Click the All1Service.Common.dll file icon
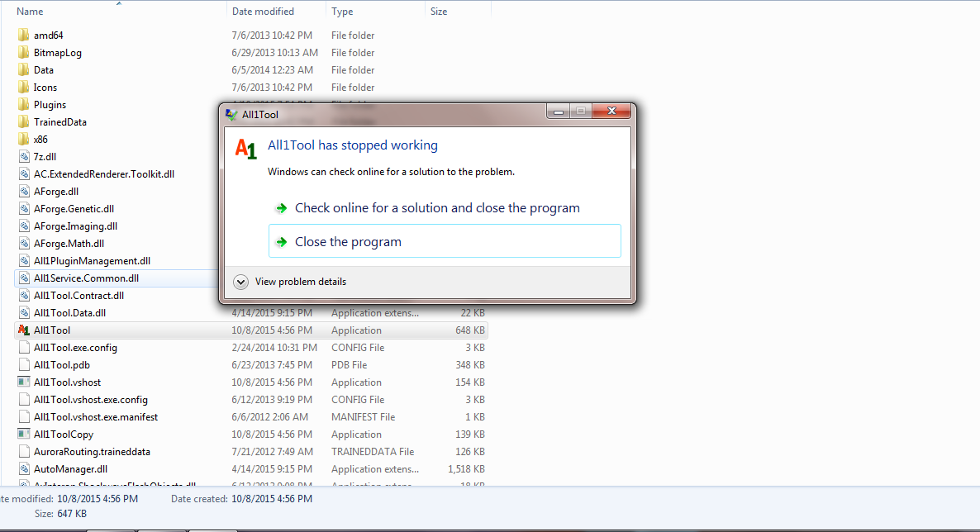Image resolution: width=980 pixels, height=532 pixels. pyautogui.click(x=24, y=278)
